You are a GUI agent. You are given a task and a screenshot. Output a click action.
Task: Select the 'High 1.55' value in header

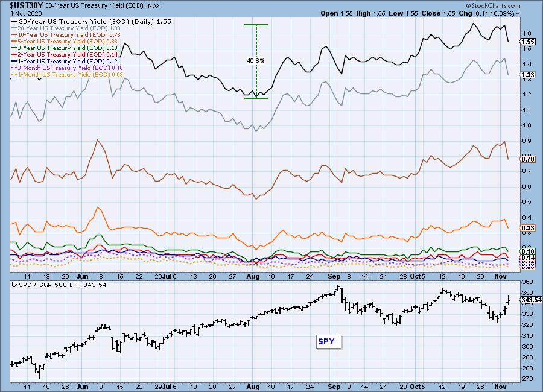coord(370,13)
